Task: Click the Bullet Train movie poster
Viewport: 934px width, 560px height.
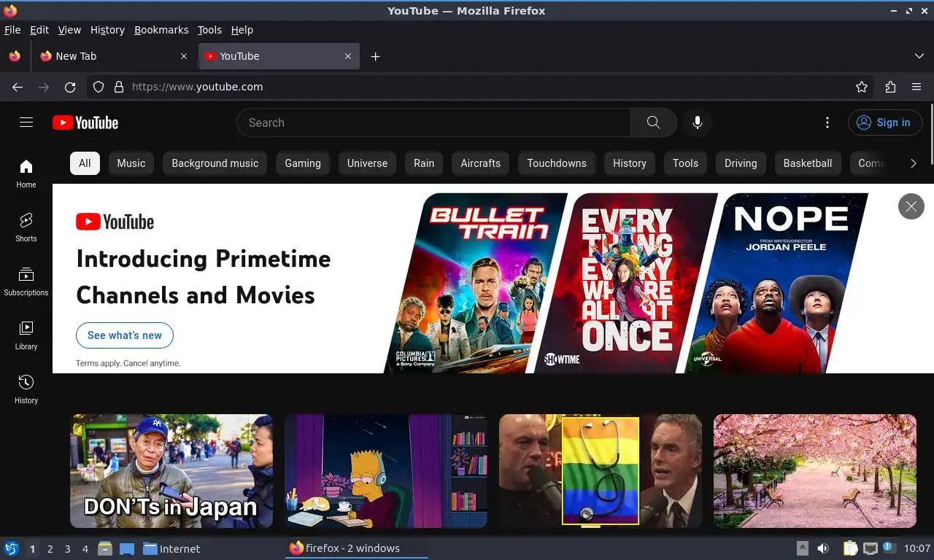Action: (476, 283)
